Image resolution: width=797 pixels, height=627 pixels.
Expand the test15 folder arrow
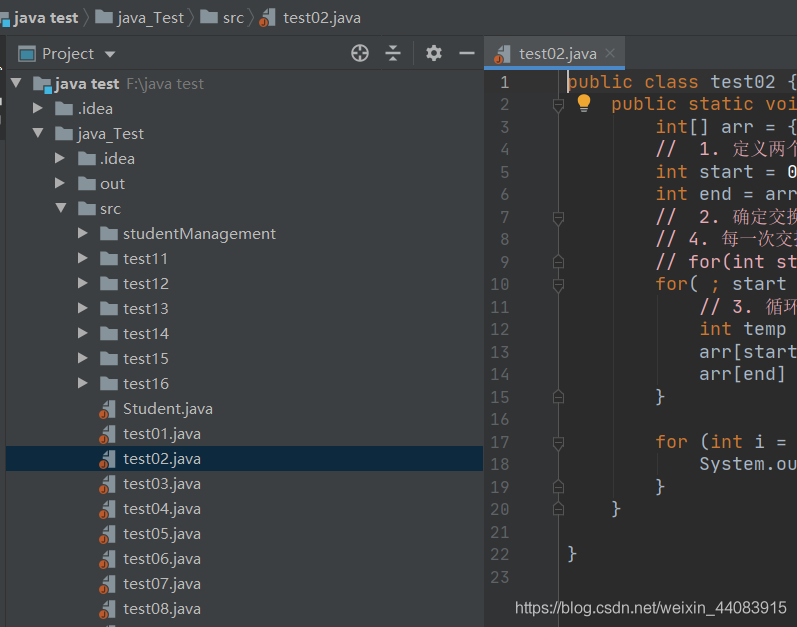(x=83, y=358)
